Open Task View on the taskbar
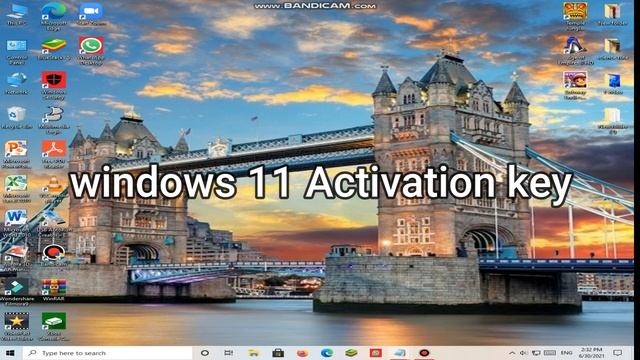 (x=229, y=353)
